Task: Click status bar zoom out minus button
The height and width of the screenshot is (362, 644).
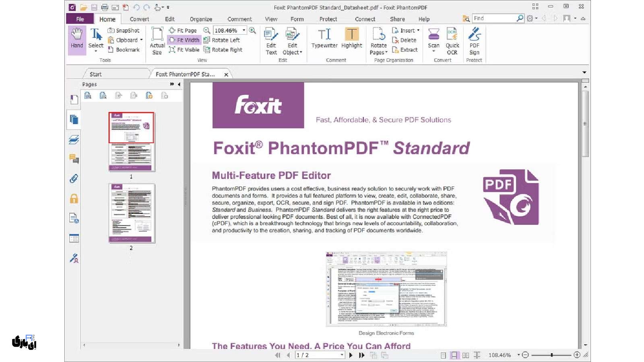Action: 525,355
